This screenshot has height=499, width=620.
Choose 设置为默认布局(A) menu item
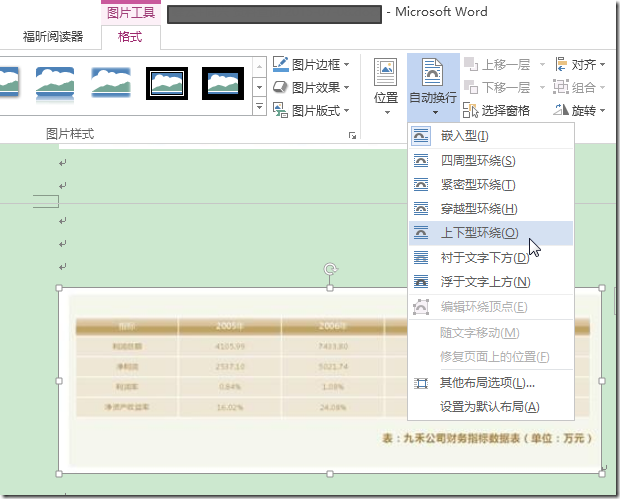pyautogui.click(x=490, y=407)
